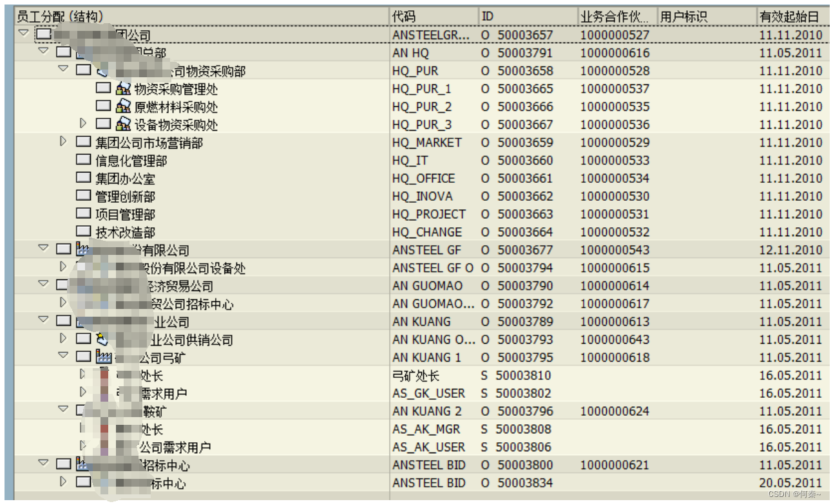Click the 用户标识 column header
The height and width of the screenshot is (504, 831).
point(707,17)
